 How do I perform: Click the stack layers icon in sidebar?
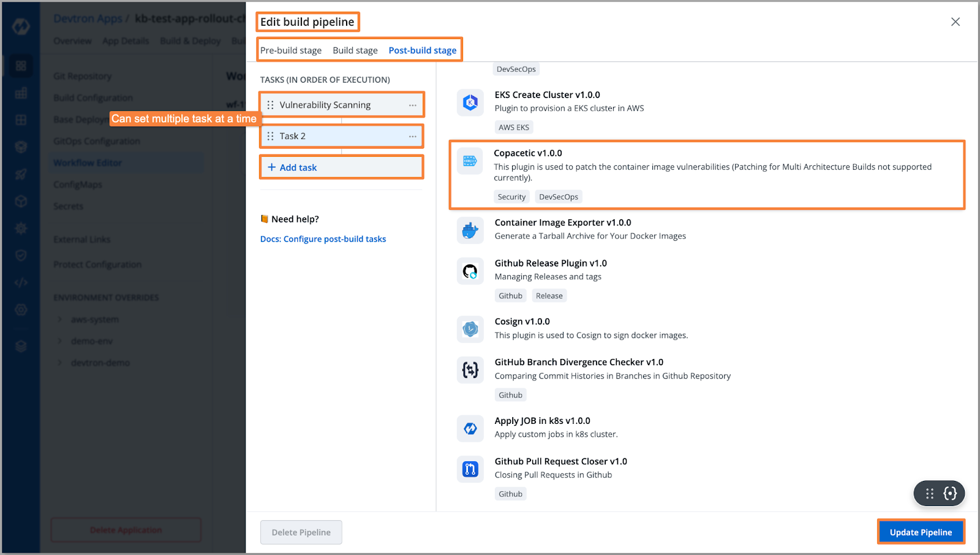[x=21, y=347]
